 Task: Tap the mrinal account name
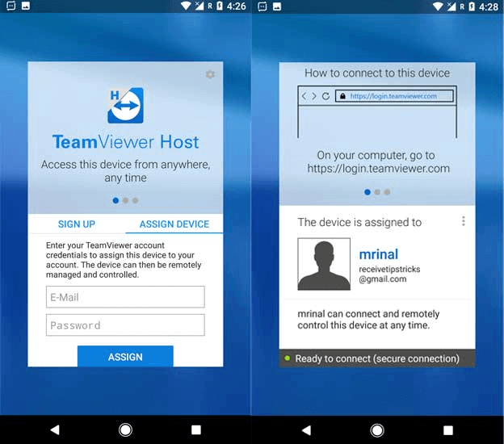click(x=379, y=254)
